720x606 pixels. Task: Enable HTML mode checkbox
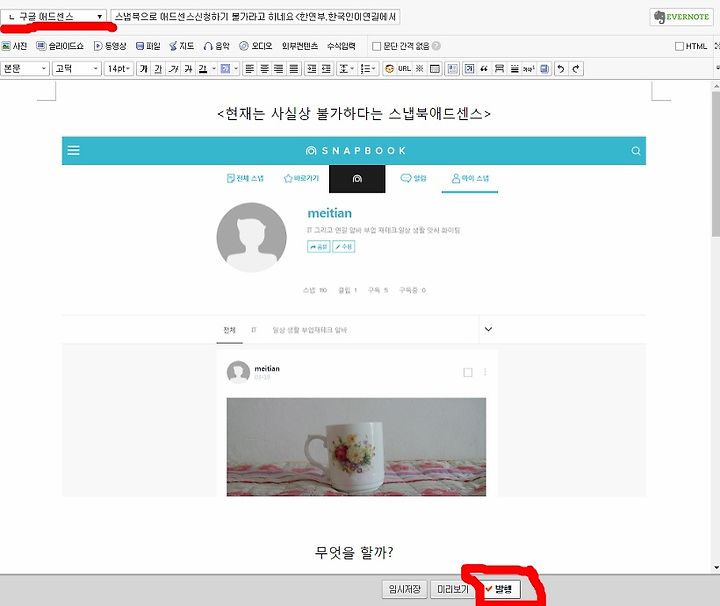680,46
